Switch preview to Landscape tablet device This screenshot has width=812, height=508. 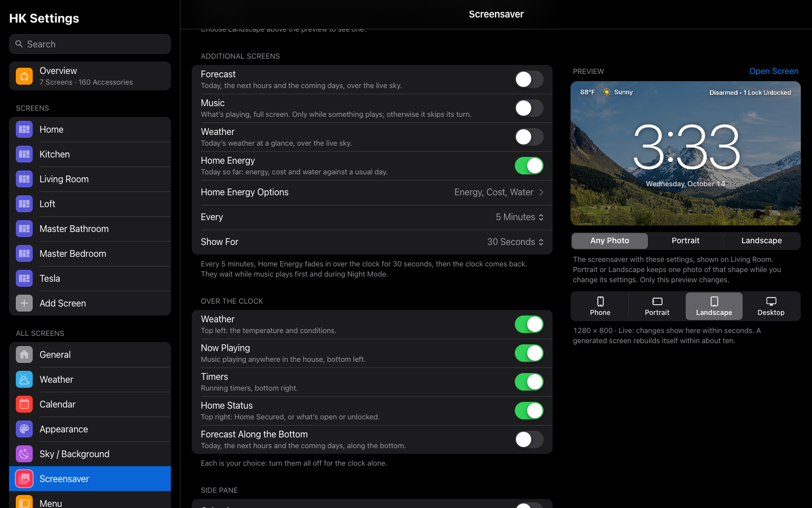[x=714, y=306]
